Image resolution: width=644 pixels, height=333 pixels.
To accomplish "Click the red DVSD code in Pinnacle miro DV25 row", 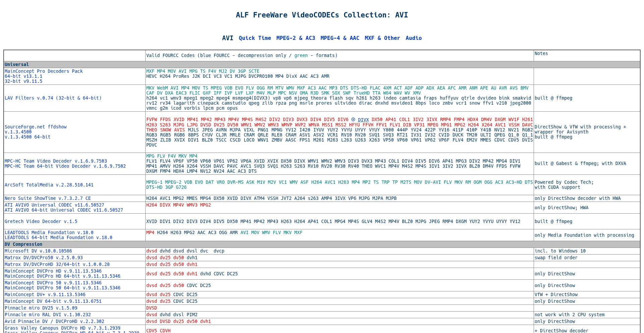I will tap(152, 308).
